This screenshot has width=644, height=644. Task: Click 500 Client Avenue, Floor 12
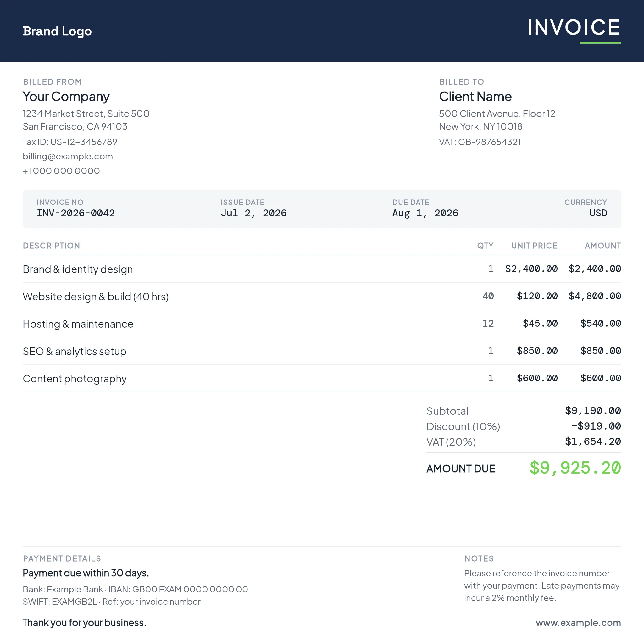(x=497, y=114)
